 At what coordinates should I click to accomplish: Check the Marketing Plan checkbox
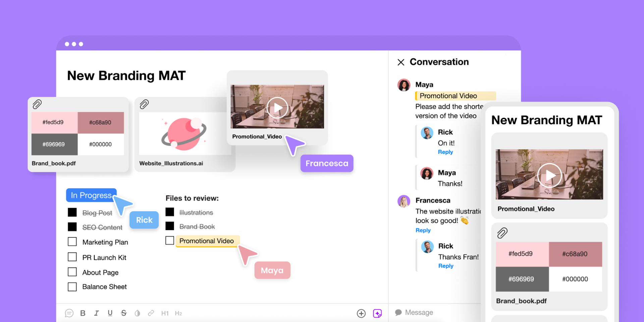(72, 242)
